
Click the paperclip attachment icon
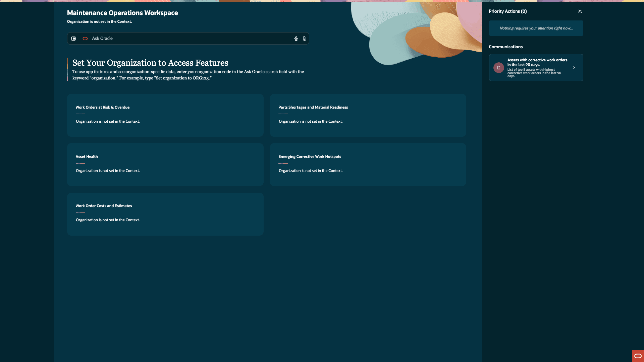[x=304, y=39]
